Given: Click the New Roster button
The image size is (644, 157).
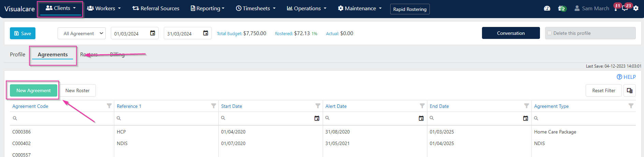Looking at the screenshot, I should click(77, 90).
